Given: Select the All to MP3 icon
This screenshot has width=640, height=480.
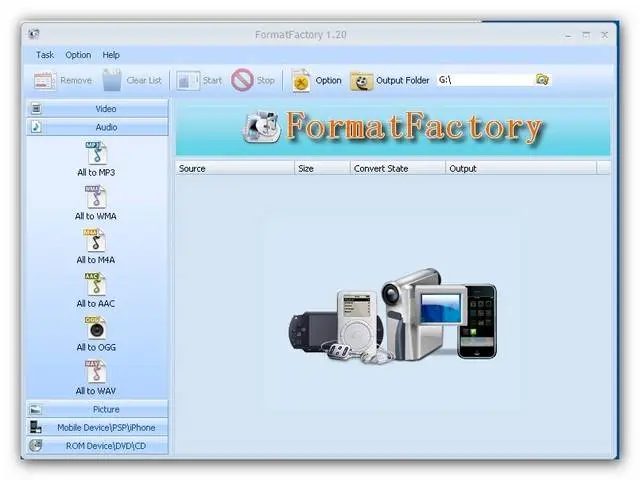Looking at the screenshot, I should 96,153.
